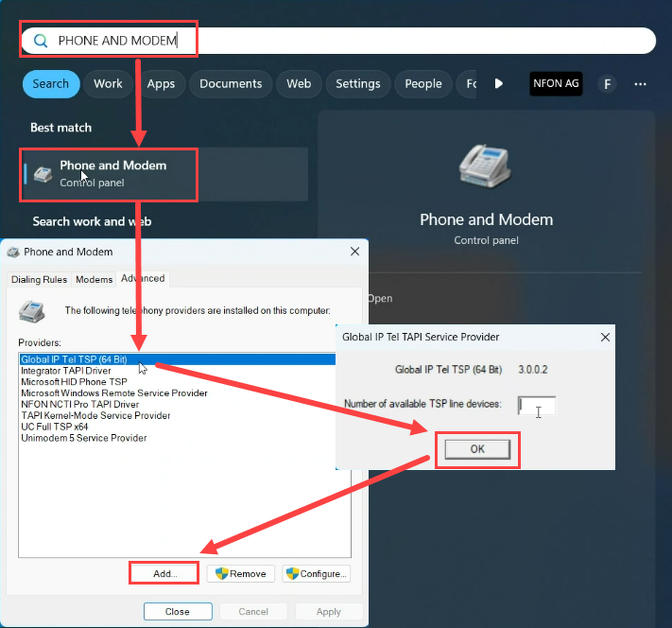Switch to the Dialing Rules tab
672x628 pixels.
coord(39,280)
